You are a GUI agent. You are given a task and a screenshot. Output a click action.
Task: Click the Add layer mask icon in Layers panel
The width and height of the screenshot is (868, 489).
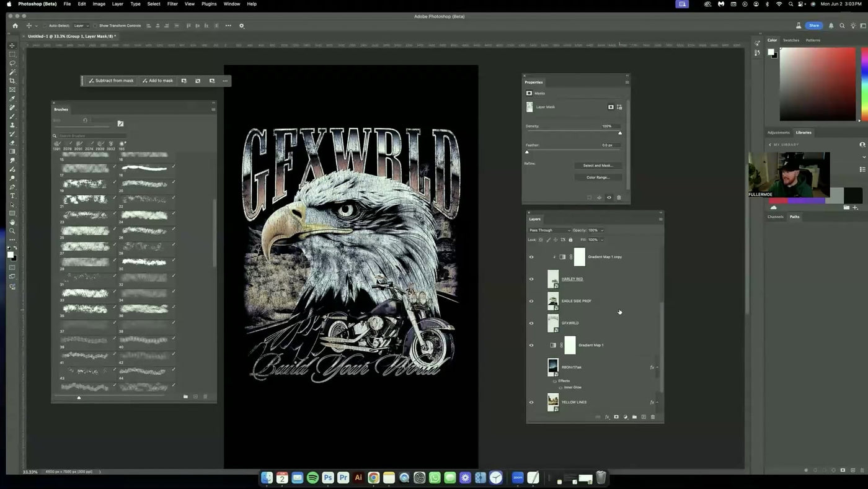[616, 417]
